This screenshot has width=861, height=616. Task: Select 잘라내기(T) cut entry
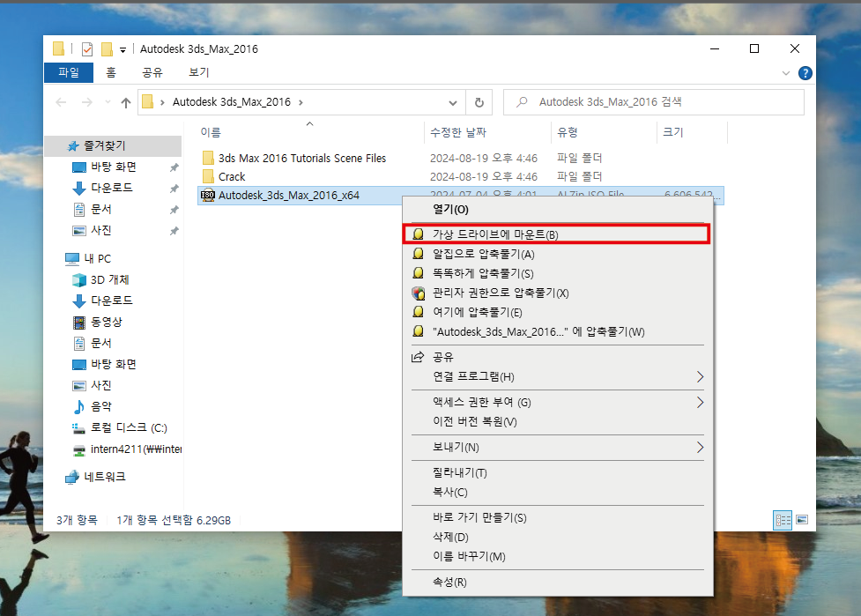[x=557, y=472]
